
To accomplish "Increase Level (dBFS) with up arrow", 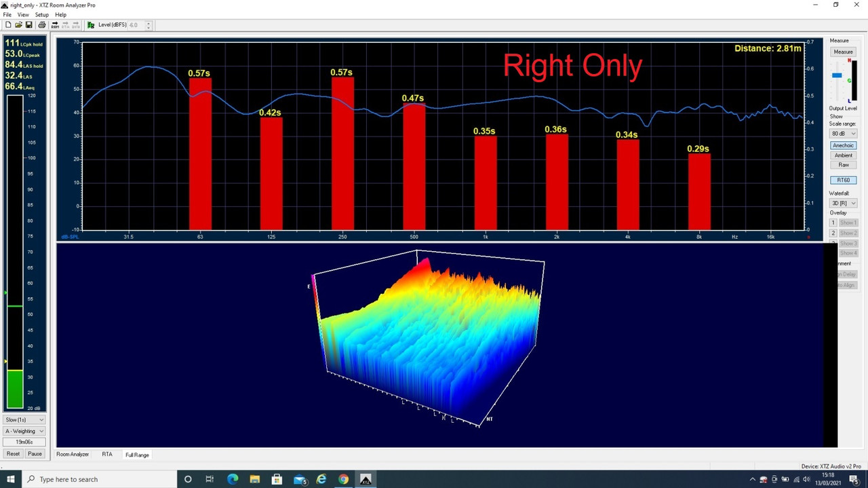I will pyautogui.click(x=149, y=23).
